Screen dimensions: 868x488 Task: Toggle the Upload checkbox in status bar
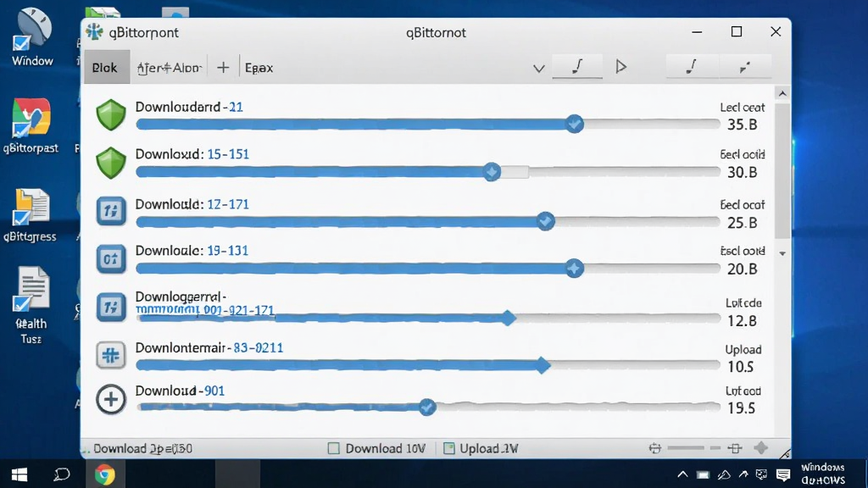449,448
